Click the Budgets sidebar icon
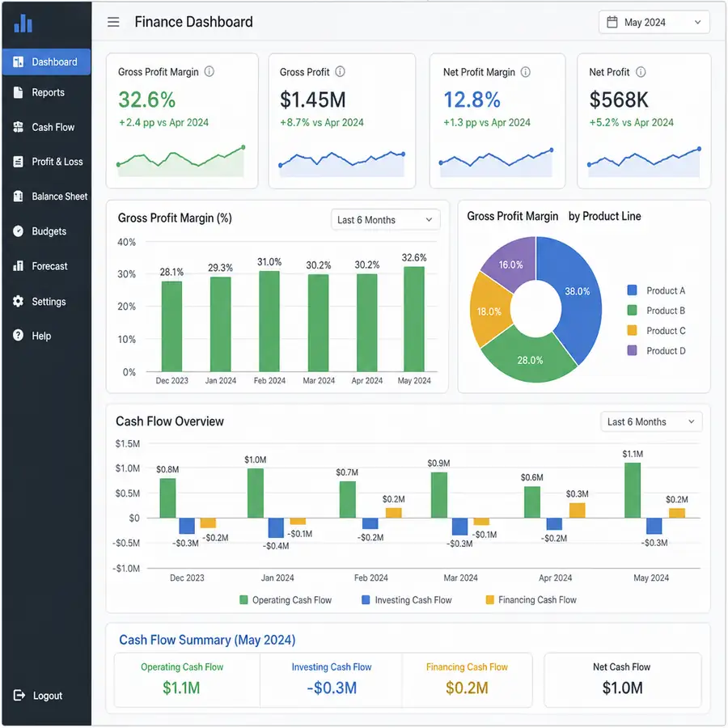This screenshot has width=728, height=728. [18, 231]
